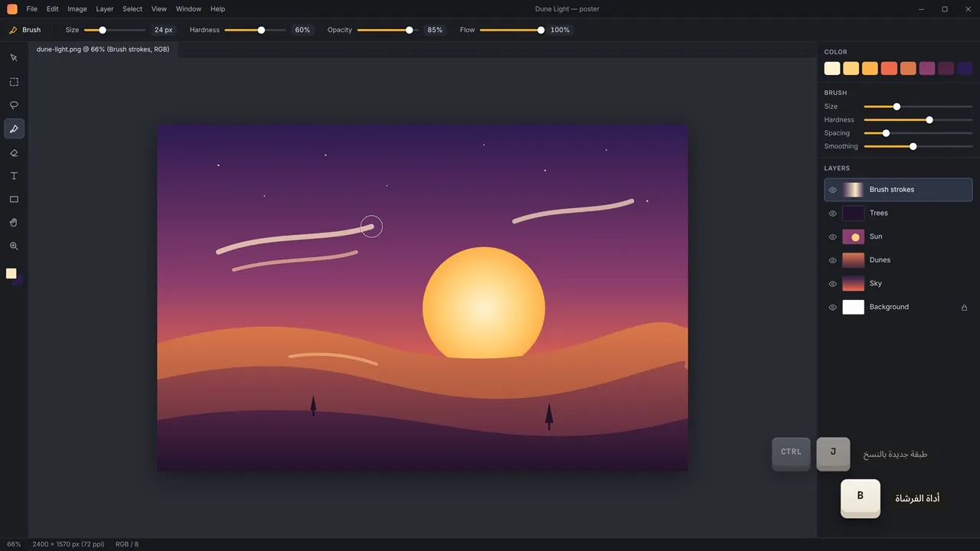Open the Select menu
The height and width of the screenshot is (551, 980).
(132, 9)
